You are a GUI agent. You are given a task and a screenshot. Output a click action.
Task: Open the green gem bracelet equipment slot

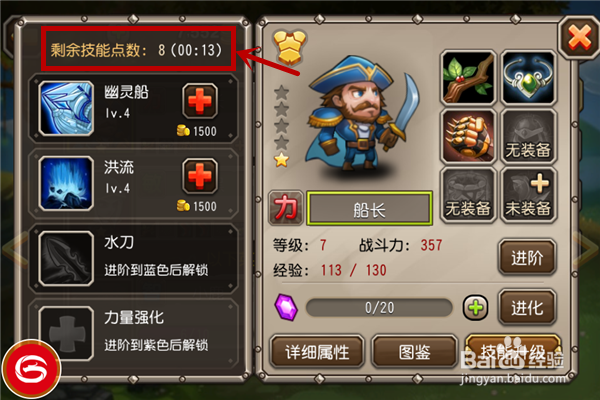pyautogui.click(x=528, y=78)
